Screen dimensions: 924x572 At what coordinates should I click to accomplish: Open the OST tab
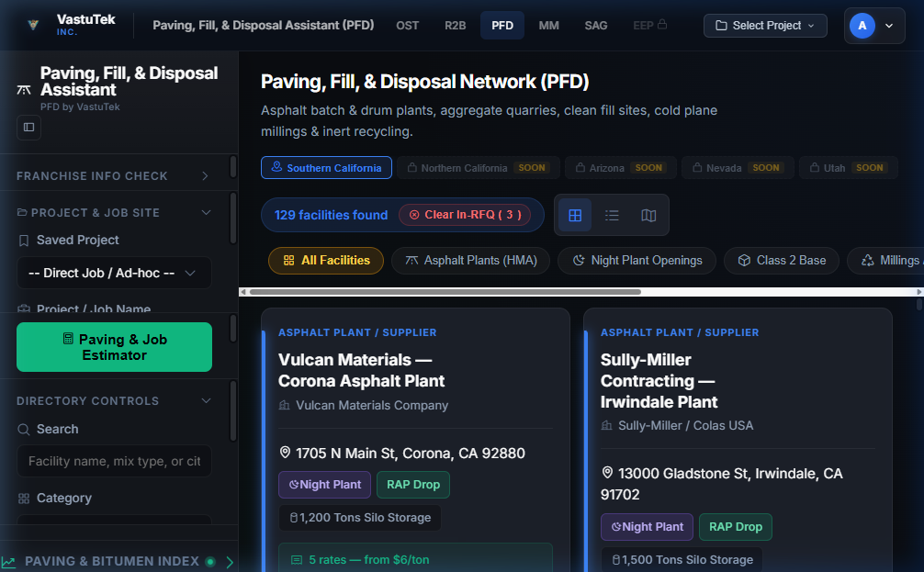click(x=407, y=26)
